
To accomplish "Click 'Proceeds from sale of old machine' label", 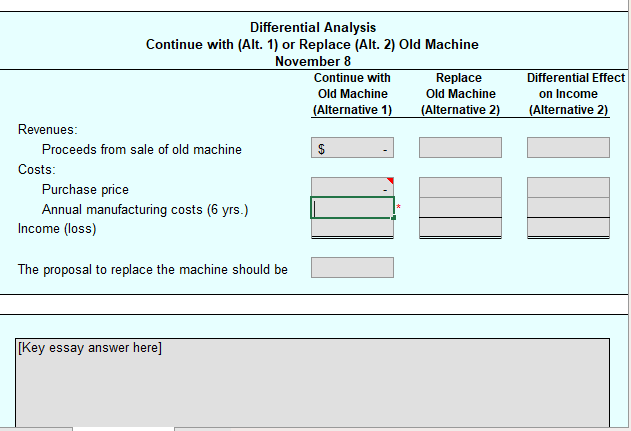I will 142,150.
